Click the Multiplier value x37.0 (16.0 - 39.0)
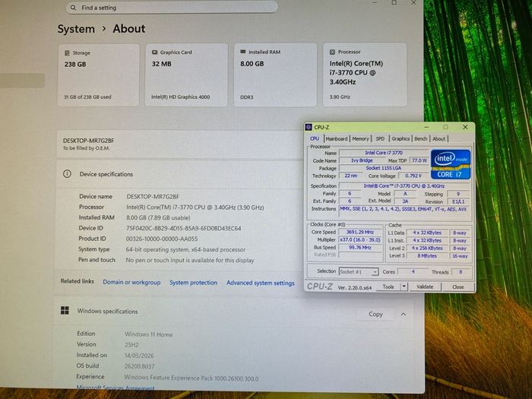 pos(359,240)
